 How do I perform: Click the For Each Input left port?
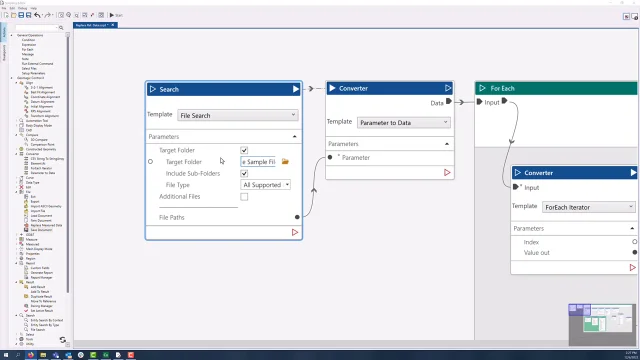[479, 102]
